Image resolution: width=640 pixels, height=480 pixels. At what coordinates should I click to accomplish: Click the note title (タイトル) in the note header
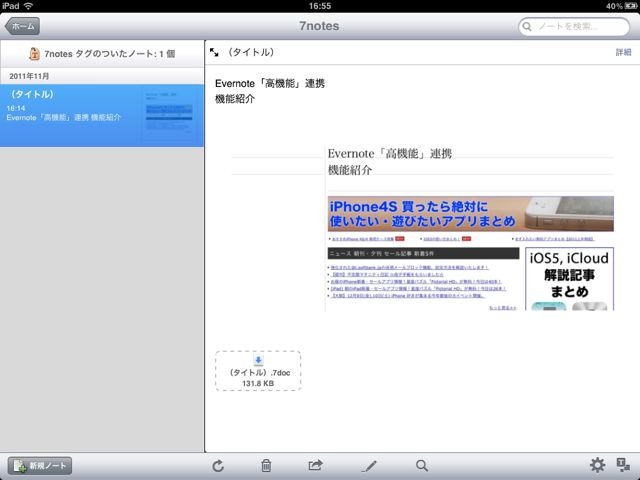[x=250, y=52]
